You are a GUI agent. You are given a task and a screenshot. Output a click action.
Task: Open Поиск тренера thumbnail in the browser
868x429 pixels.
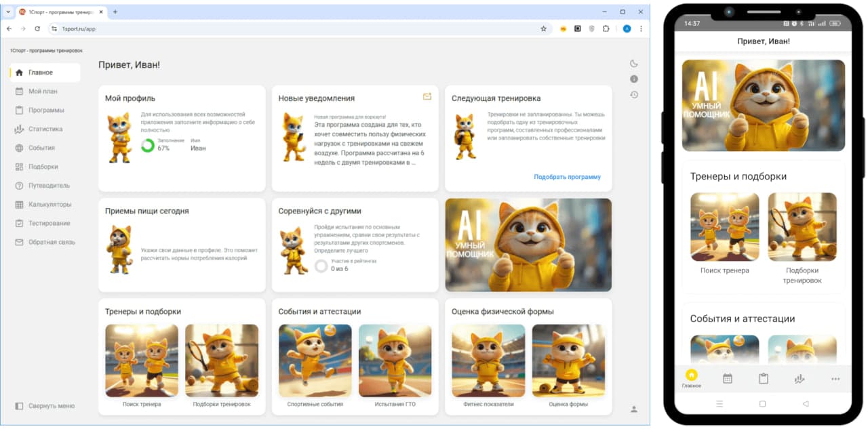142,361
